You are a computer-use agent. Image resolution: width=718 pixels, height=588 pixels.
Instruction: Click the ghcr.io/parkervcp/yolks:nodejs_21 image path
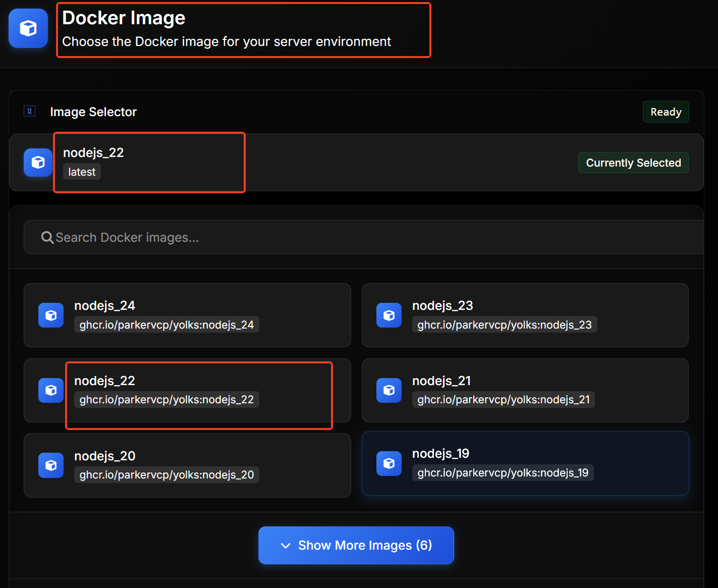pyautogui.click(x=503, y=400)
